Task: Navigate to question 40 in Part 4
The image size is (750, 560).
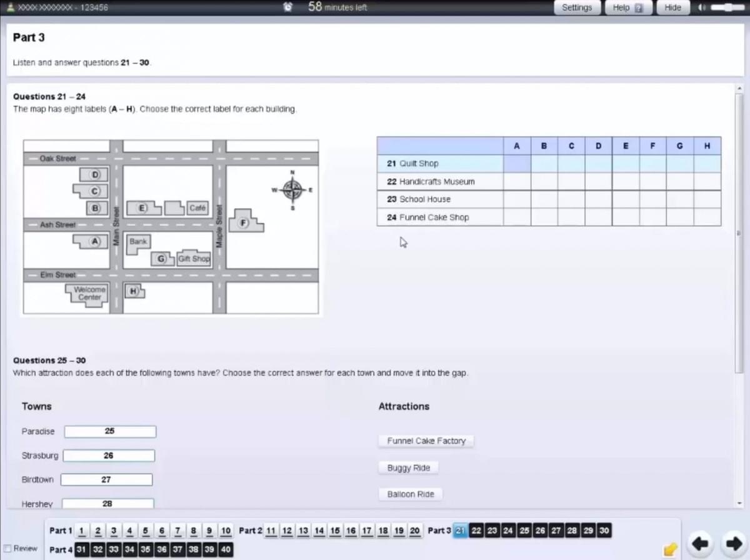Action: point(226,550)
